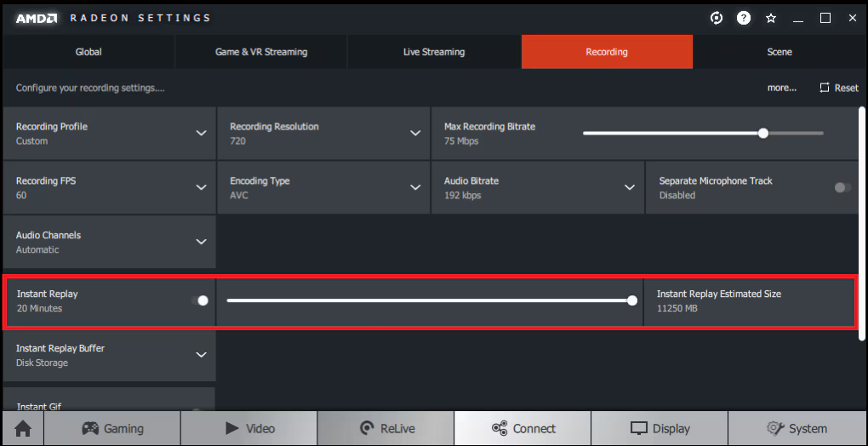The width and height of the screenshot is (868, 446).
Task: Click the '75 Mbps' bitrate value
Action: pyautogui.click(x=461, y=141)
